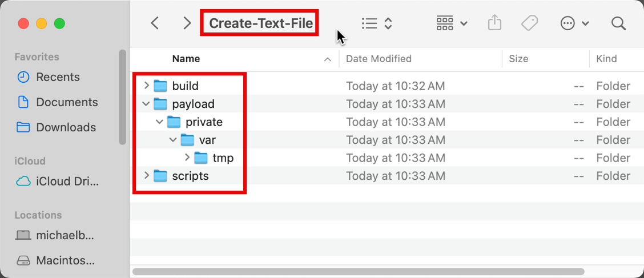Open Downloads in the sidebar

pos(65,127)
